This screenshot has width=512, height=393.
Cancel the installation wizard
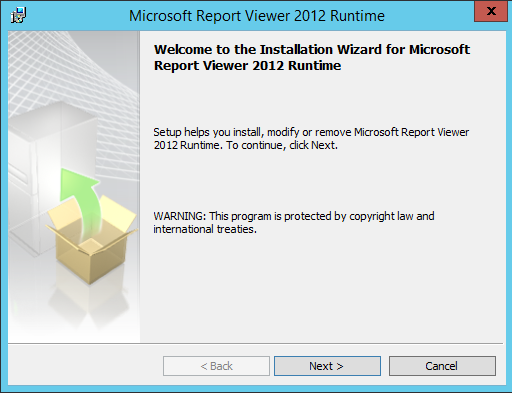pos(442,366)
